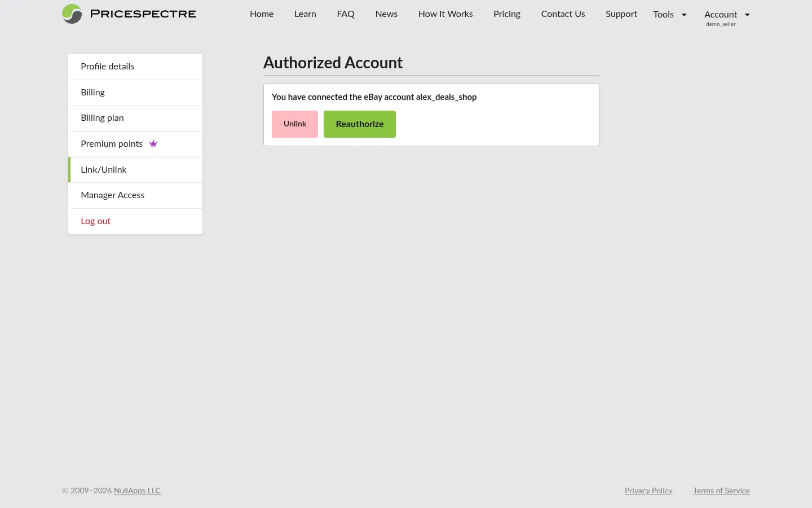
Task: Click the green Reauthorize button
Action: tap(360, 124)
